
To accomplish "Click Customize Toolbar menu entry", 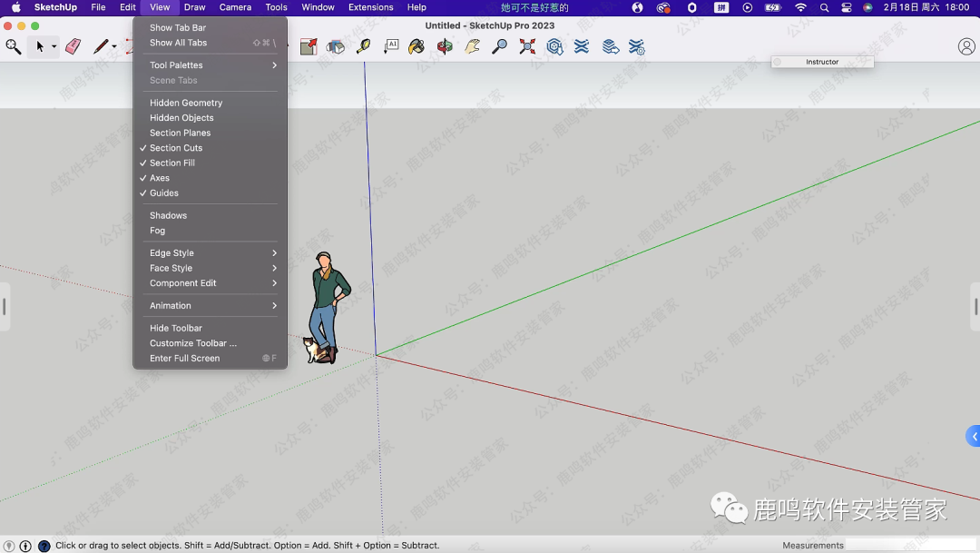I will coord(192,343).
